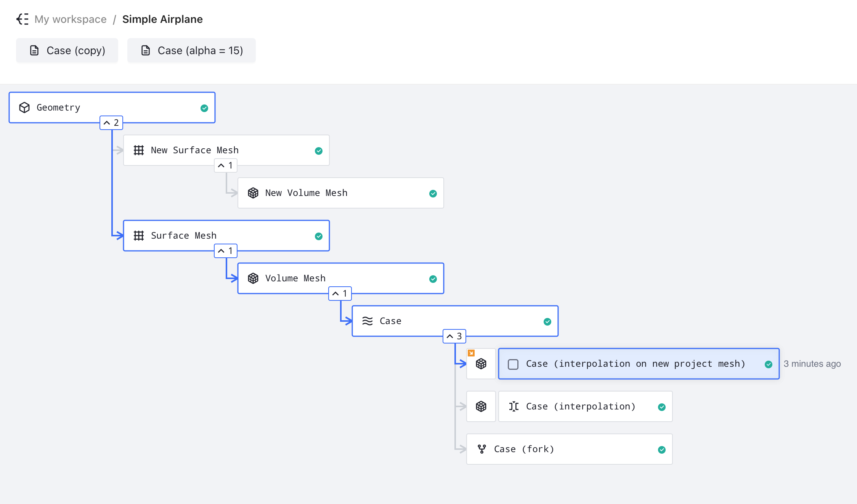The image size is (857, 504).
Task: Click the volume mesh cube icon on New Volume Mesh
Action: click(253, 193)
